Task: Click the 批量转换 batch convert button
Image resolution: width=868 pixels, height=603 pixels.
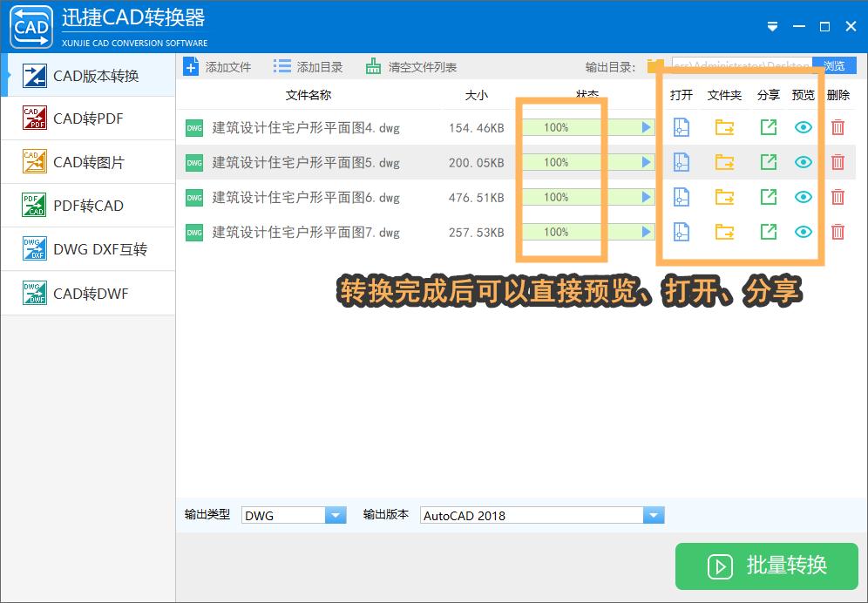Action: tap(766, 566)
